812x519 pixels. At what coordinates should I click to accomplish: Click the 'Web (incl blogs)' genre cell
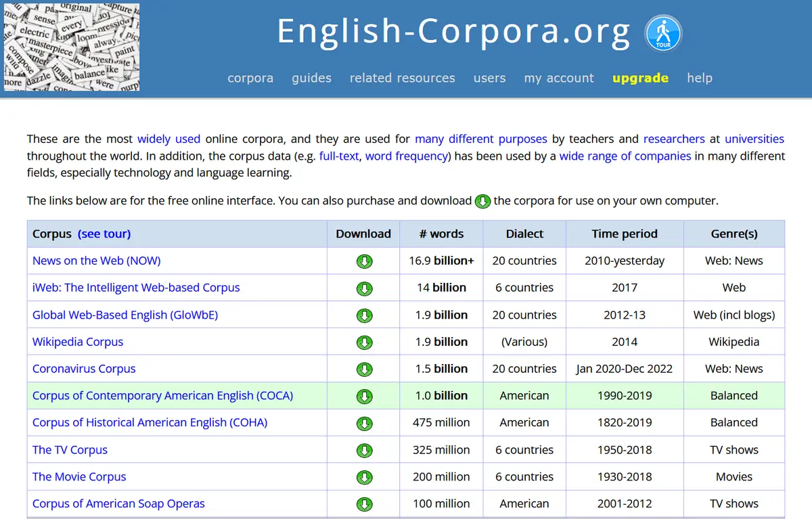click(x=734, y=315)
